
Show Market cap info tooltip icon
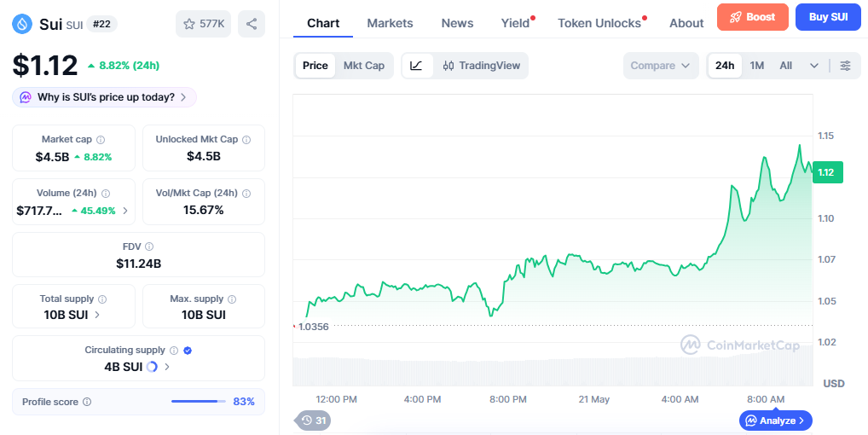(x=101, y=140)
